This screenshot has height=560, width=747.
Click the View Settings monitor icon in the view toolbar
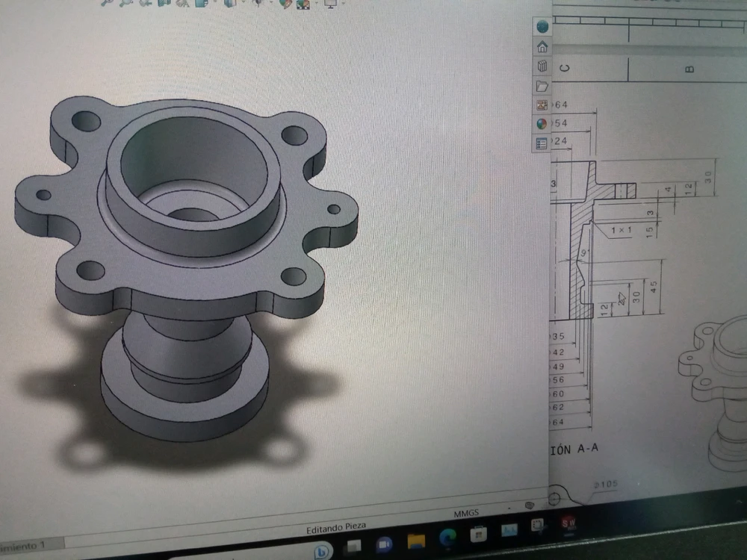[x=329, y=4]
